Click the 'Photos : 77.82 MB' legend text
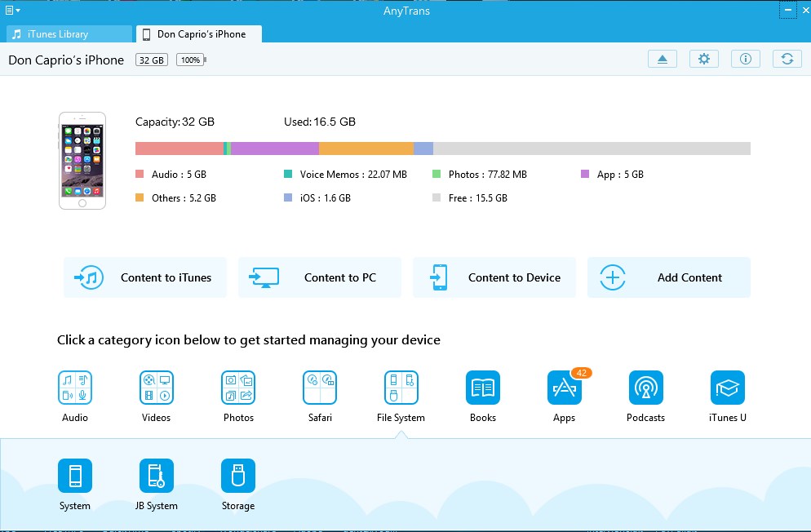The height and width of the screenshot is (532, 811). [x=488, y=175]
